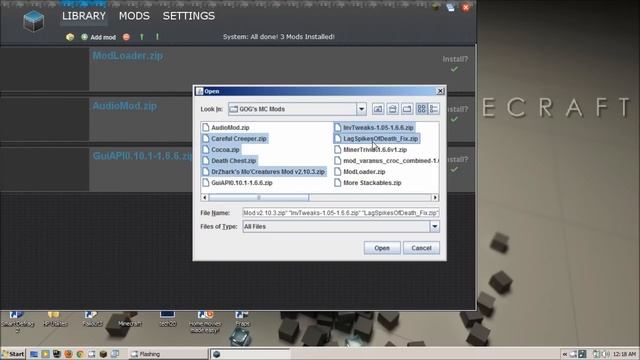Click the horizontal scrollbar thumb in file list
The width and height of the screenshot is (640, 360).
pyautogui.click(x=259, y=198)
